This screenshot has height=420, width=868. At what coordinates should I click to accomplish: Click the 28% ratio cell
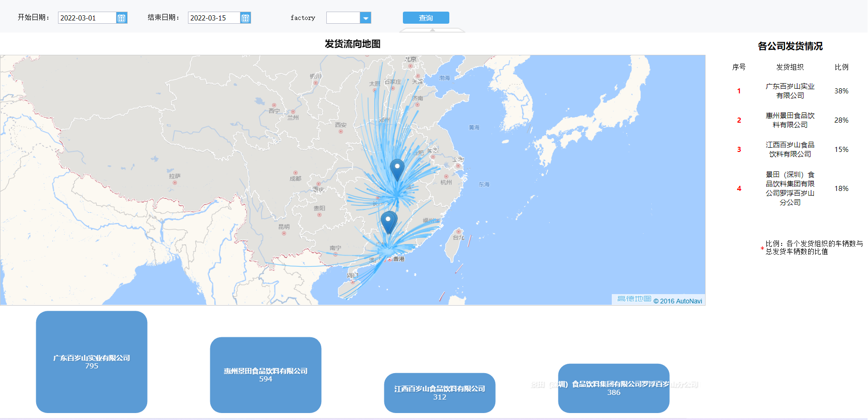(841, 120)
